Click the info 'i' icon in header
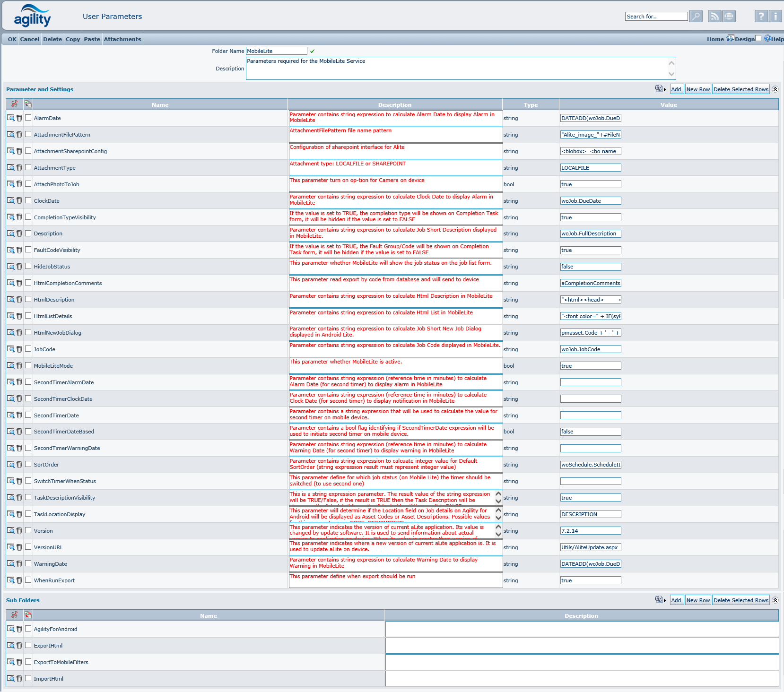Screen dimensions: 784x692 pos(775,17)
